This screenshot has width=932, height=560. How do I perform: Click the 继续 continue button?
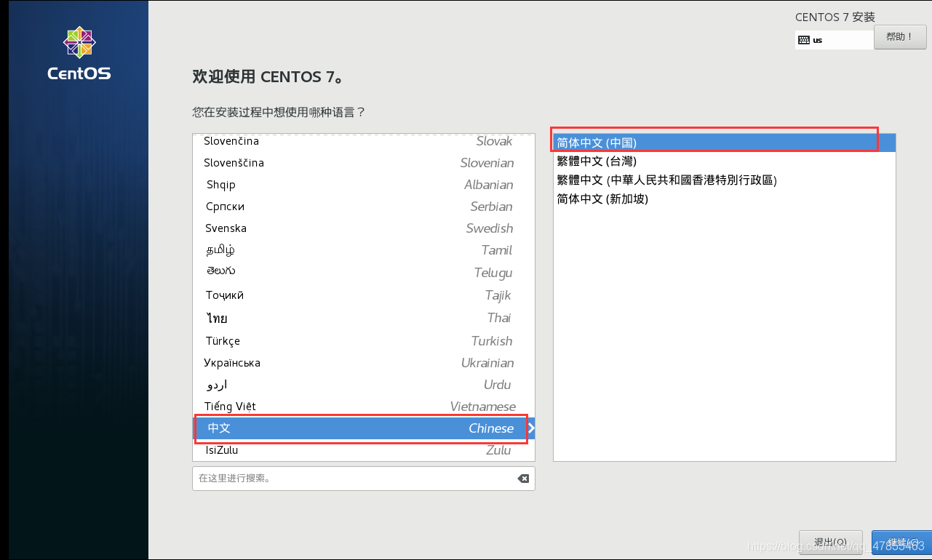pyautogui.click(x=901, y=542)
